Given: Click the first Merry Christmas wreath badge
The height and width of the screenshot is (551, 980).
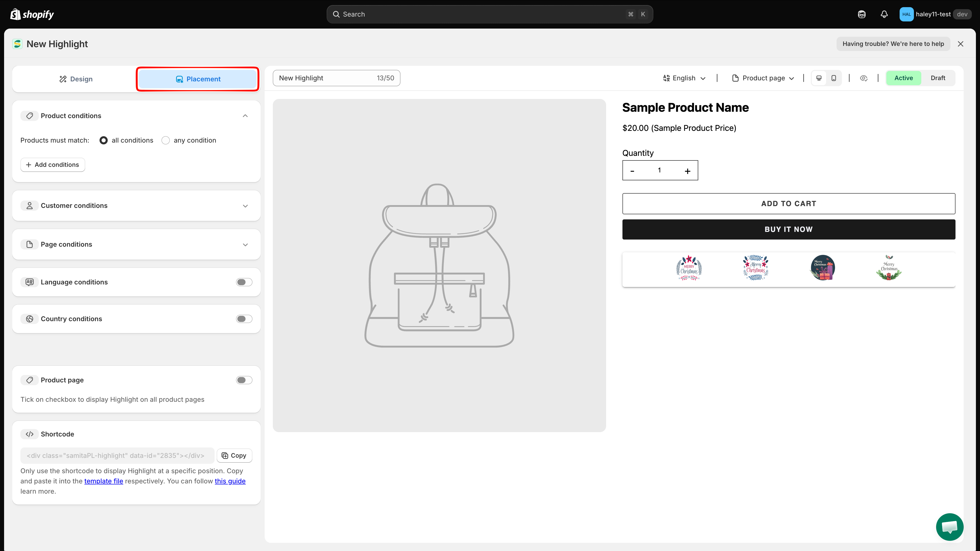Looking at the screenshot, I should pyautogui.click(x=689, y=268).
